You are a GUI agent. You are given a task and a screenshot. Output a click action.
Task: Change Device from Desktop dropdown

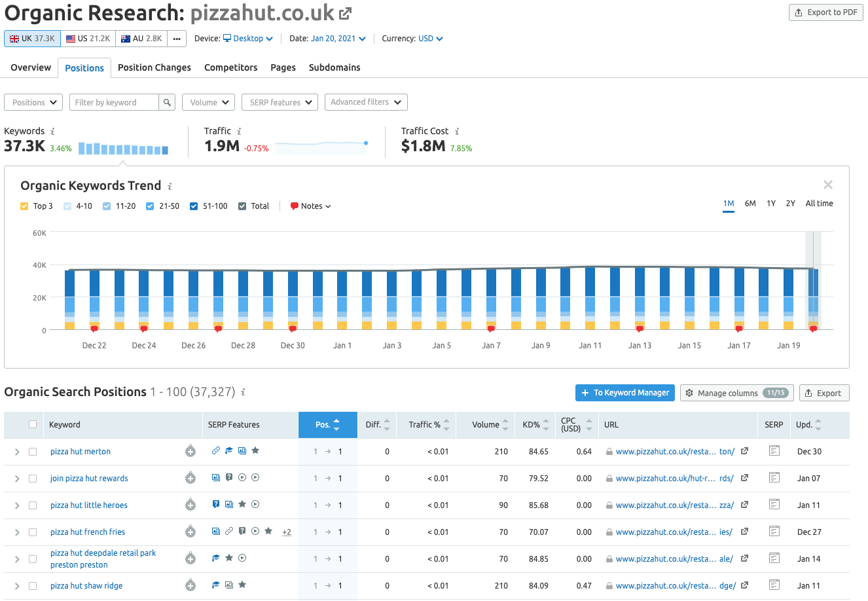[248, 39]
